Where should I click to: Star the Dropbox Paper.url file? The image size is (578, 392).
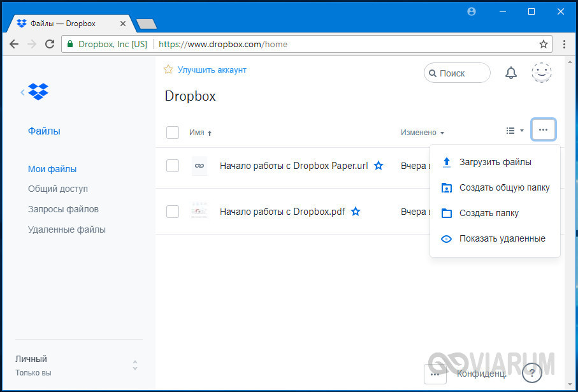tap(378, 166)
